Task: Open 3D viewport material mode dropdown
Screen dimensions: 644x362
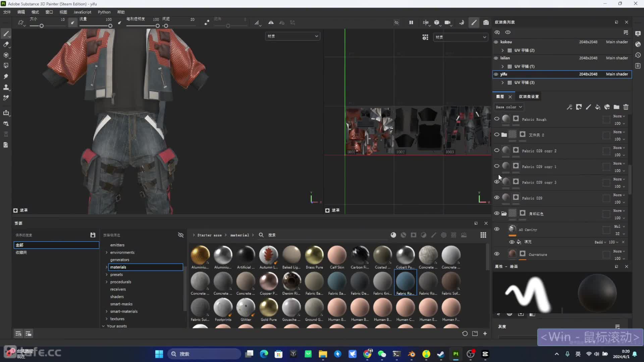Action: (x=292, y=36)
